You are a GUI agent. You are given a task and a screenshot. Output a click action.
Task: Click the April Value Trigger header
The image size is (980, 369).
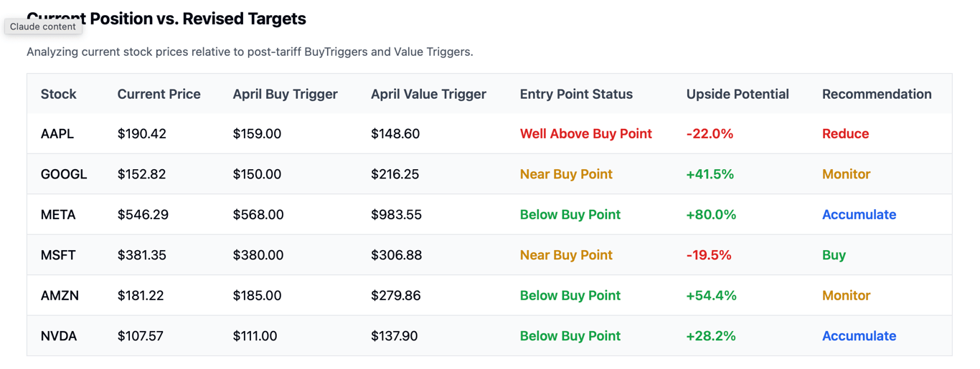pyautogui.click(x=428, y=94)
